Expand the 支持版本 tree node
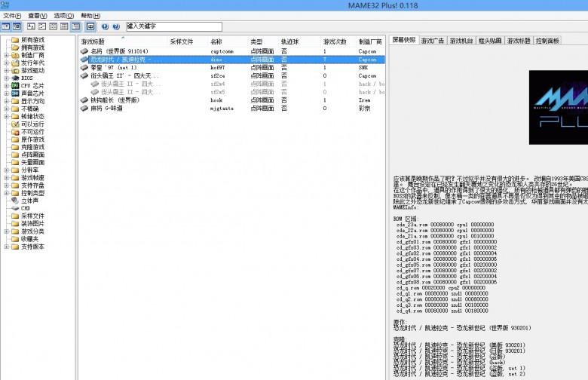Image resolution: width=588 pixels, height=380 pixels. tap(6, 247)
